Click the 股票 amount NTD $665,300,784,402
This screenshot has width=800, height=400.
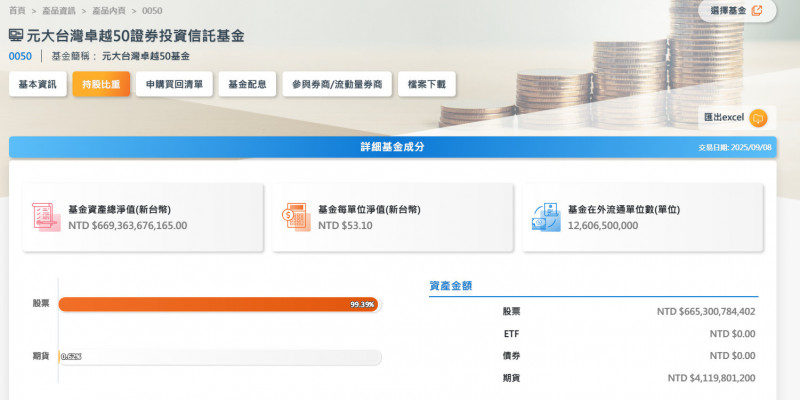click(x=706, y=311)
